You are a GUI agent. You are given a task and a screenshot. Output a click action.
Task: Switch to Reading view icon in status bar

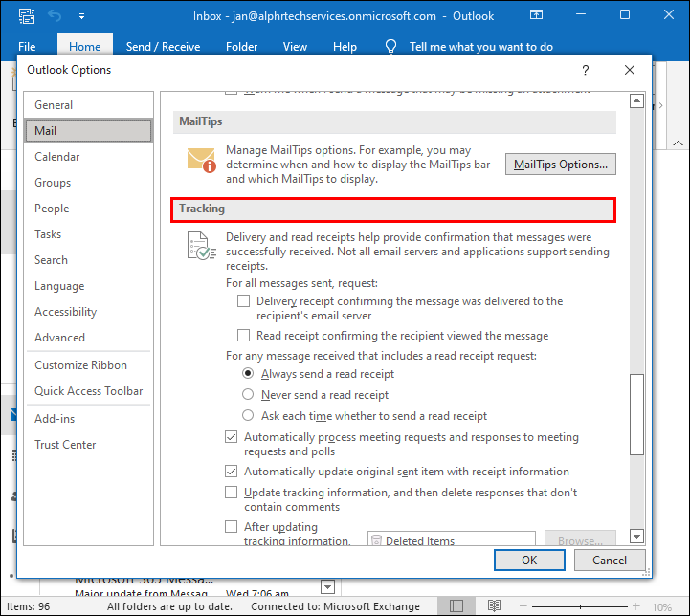point(494,606)
